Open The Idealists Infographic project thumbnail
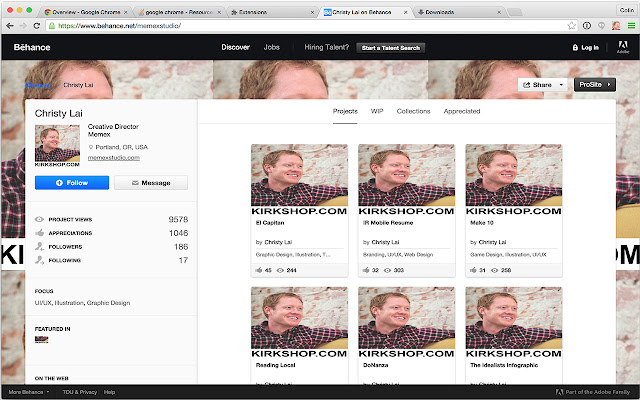 tap(513, 322)
